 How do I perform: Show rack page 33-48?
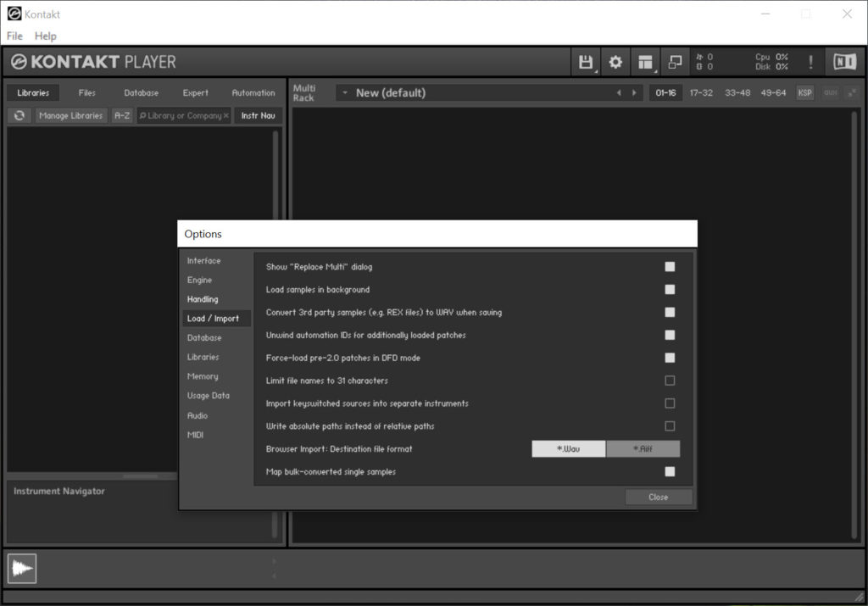coord(737,93)
